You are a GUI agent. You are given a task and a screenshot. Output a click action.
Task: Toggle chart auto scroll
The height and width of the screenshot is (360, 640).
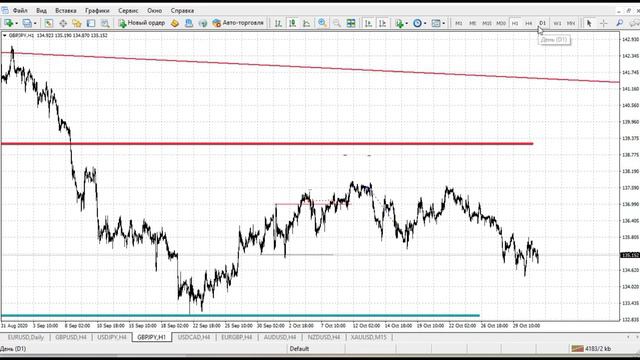(x=368, y=23)
